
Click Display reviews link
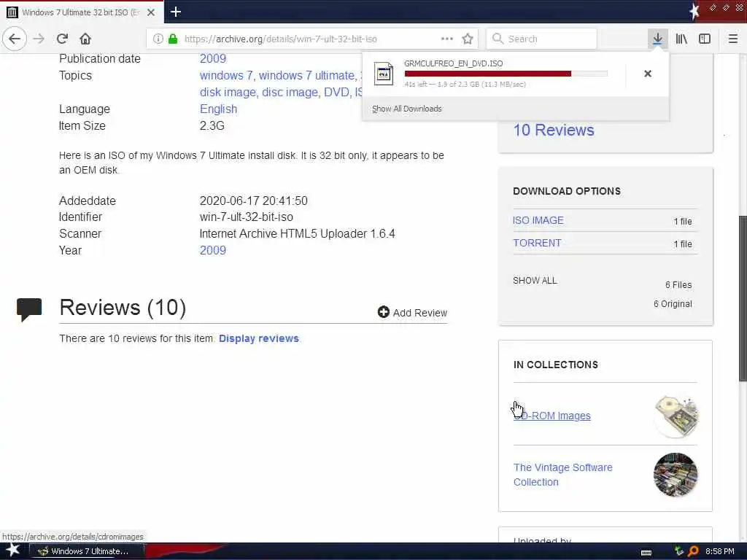pos(259,338)
